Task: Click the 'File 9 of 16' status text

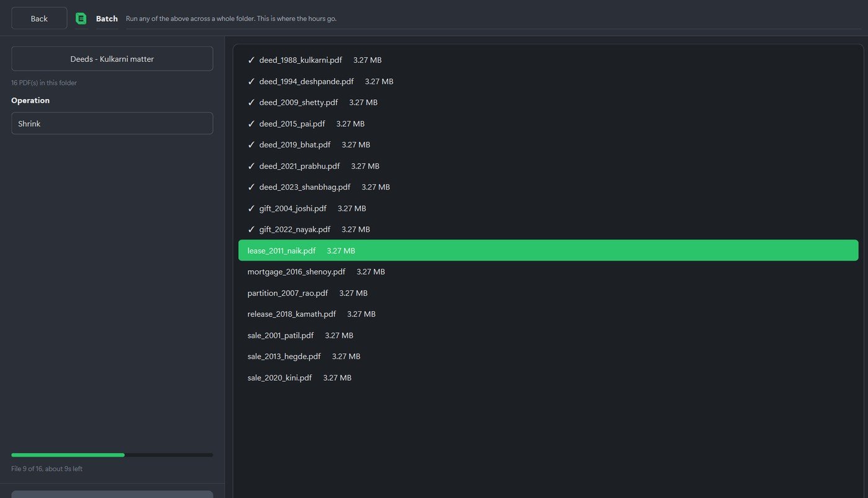Action: [46, 469]
